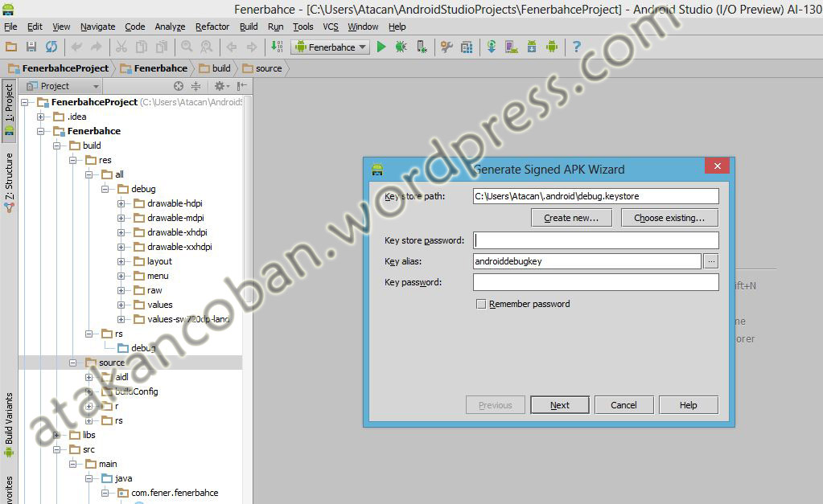The height and width of the screenshot is (504, 823).
Task: Select the Structure side tab
Action: click(9, 182)
